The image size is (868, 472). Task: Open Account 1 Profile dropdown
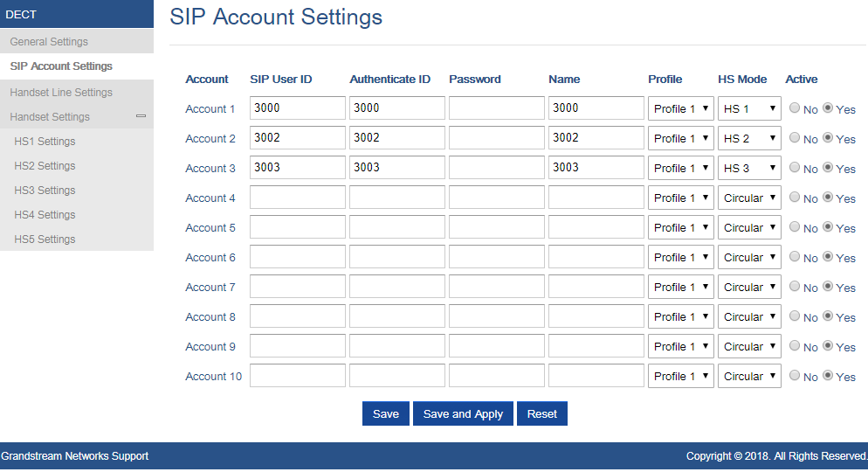pos(681,108)
